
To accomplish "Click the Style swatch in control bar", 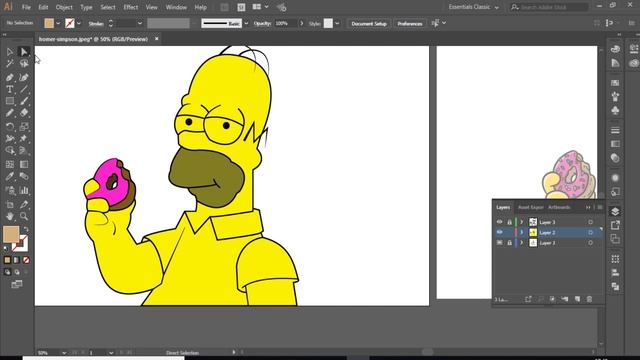I will [x=328, y=23].
